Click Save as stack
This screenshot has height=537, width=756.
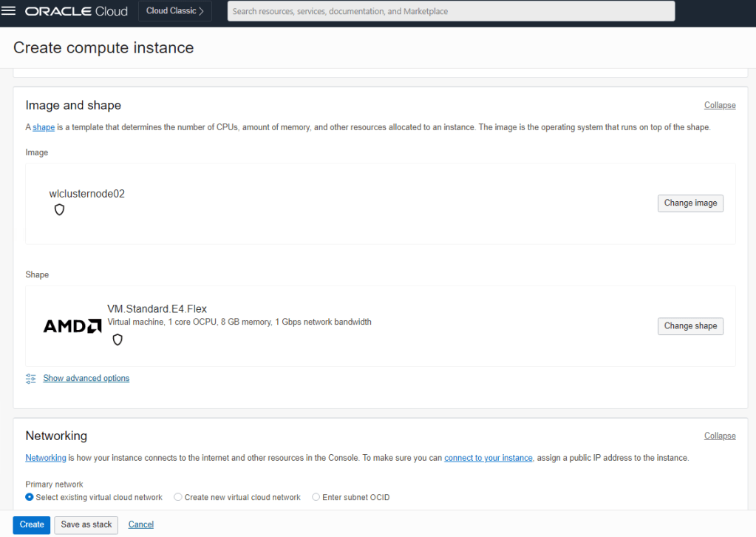(x=86, y=524)
